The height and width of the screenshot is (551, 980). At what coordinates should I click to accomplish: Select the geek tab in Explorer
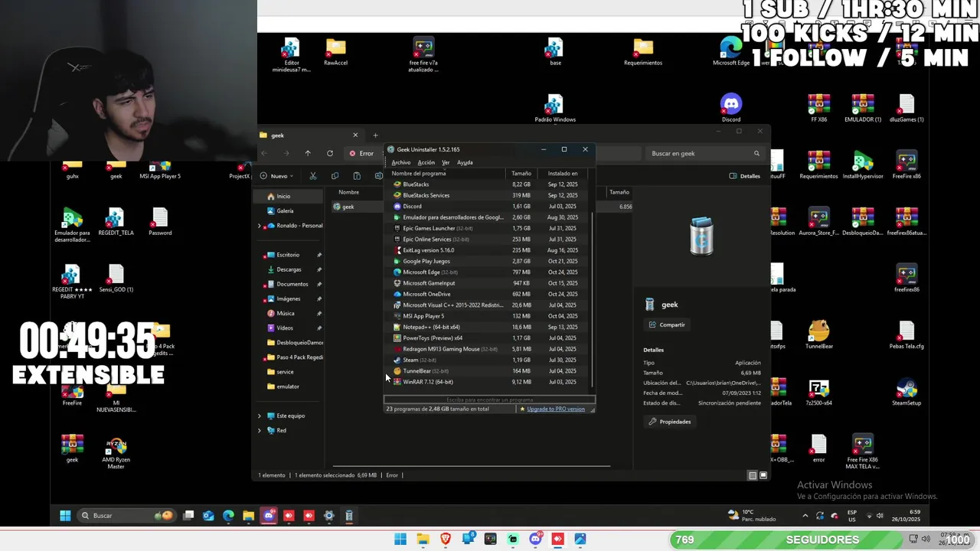point(309,135)
